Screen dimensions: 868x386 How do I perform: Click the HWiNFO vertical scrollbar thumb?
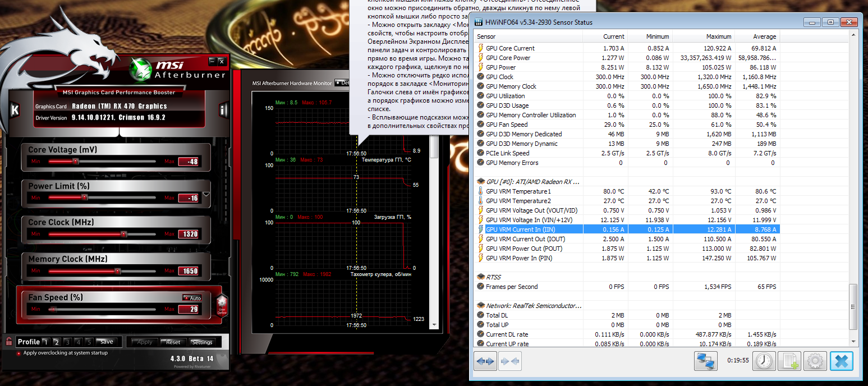tap(853, 306)
